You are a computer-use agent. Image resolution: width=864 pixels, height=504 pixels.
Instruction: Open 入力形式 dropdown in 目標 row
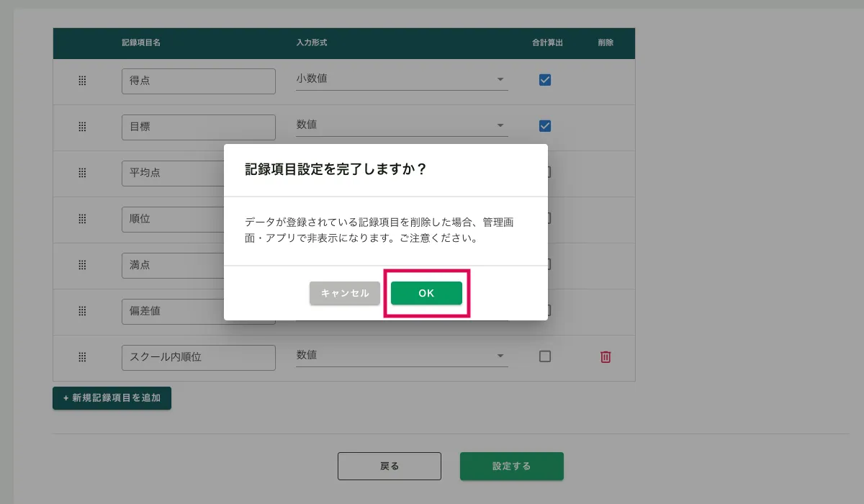coord(401,125)
